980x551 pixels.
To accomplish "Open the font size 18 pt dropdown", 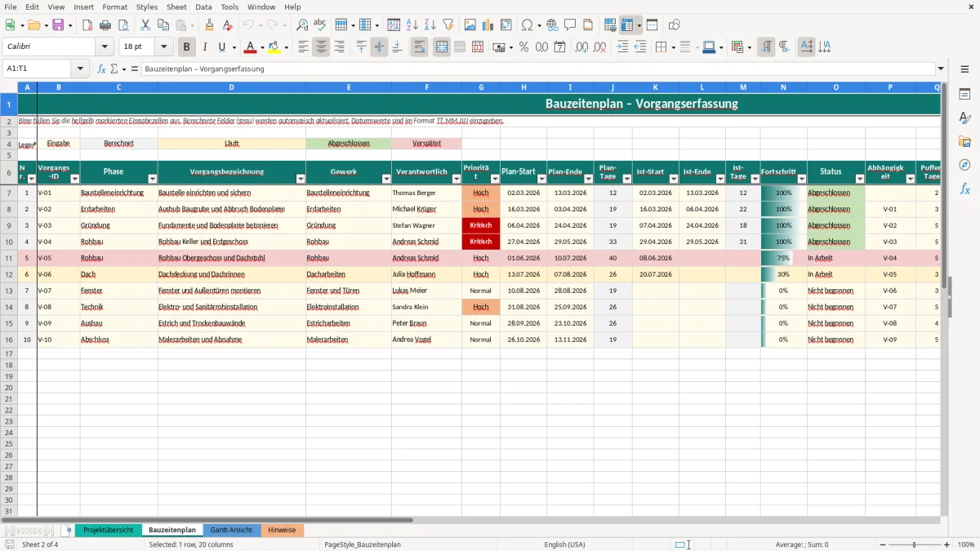I will point(164,47).
